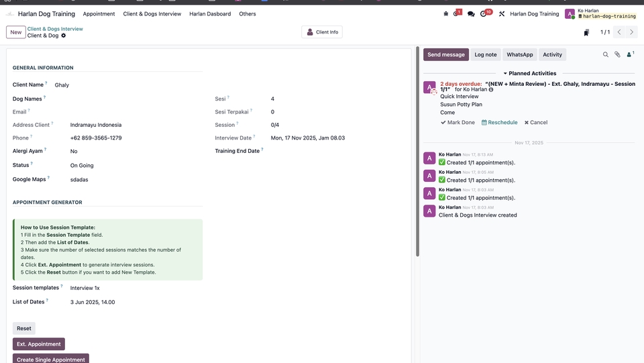Click the Harlan Dog Training company switcher

535,14
